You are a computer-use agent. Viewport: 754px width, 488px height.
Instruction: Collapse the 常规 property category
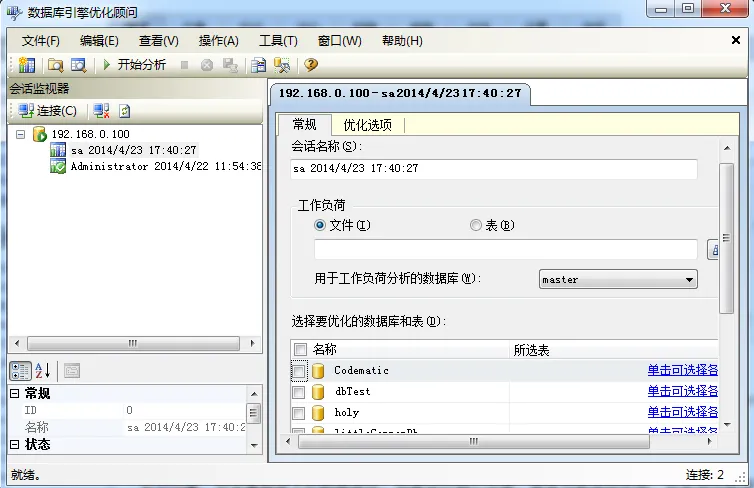coord(14,393)
